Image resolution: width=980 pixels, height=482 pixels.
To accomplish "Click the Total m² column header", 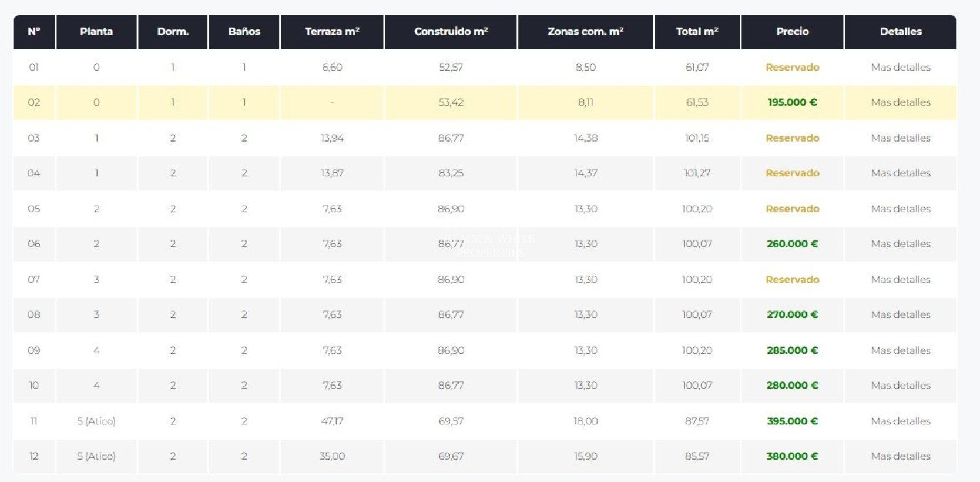I will pos(697,32).
